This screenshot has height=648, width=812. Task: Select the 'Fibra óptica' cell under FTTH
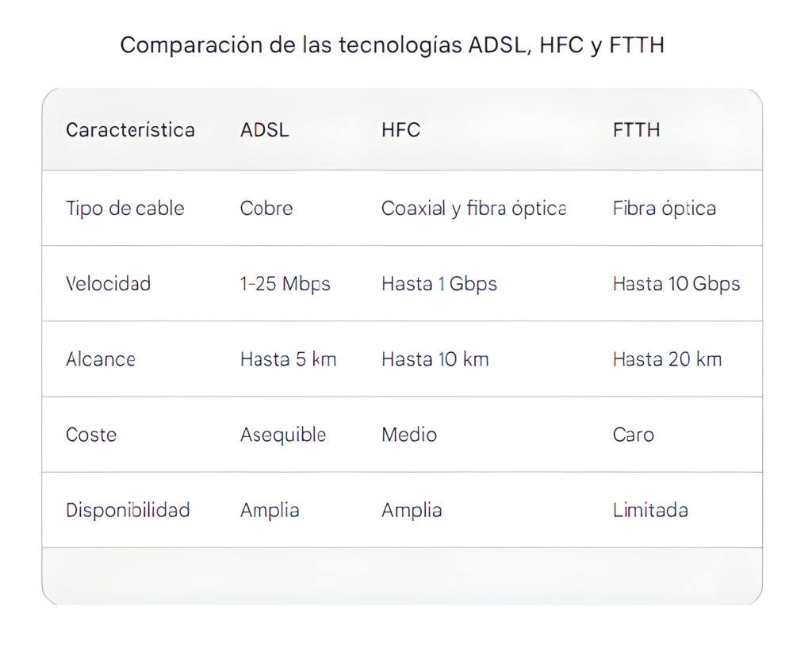coord(665,209)
